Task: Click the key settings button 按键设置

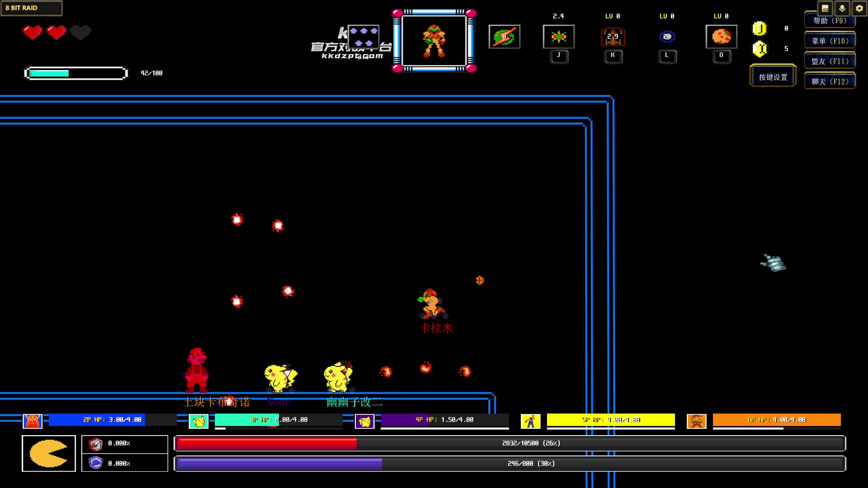Action: [773, 77]
